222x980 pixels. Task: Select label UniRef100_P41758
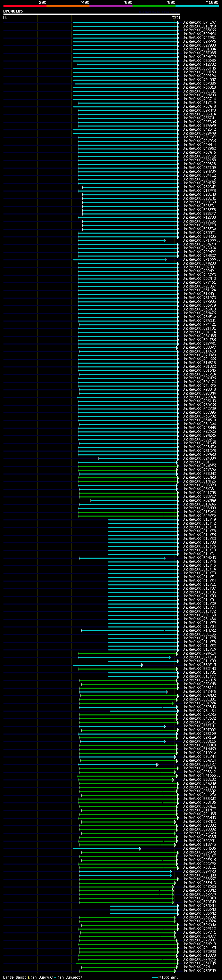pyautogui.click(x=199, y=493)
